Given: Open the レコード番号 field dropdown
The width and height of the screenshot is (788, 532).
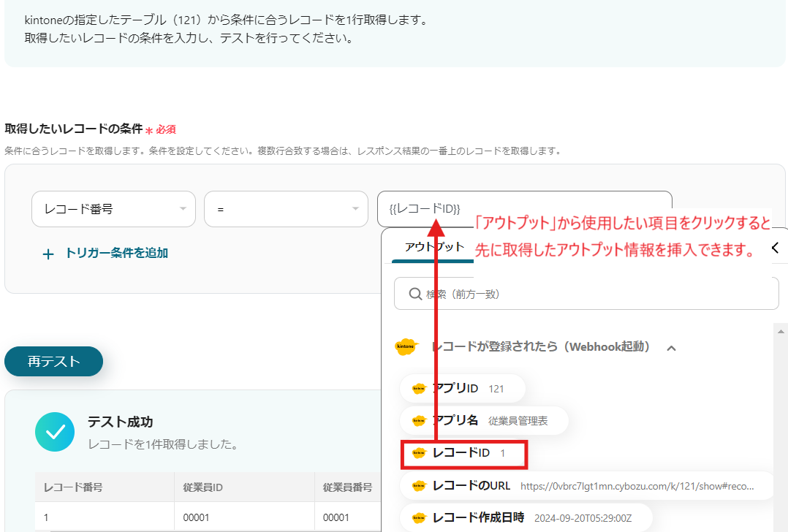Looking at the screenshot, I should click(x=113, y=209).
